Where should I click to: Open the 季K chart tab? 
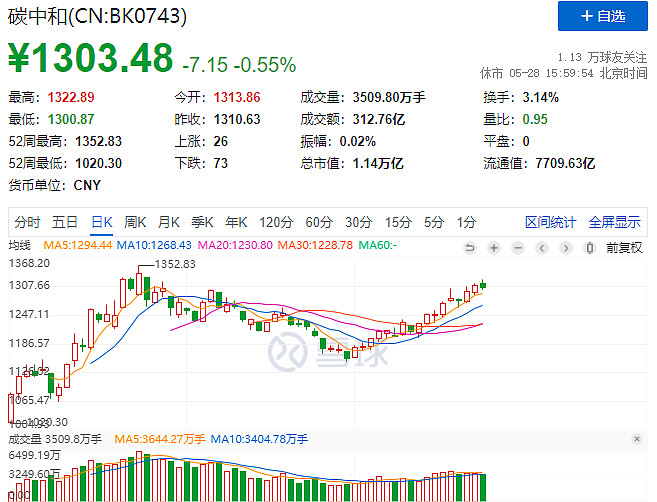pyautogui.click(x=202, y=222)
